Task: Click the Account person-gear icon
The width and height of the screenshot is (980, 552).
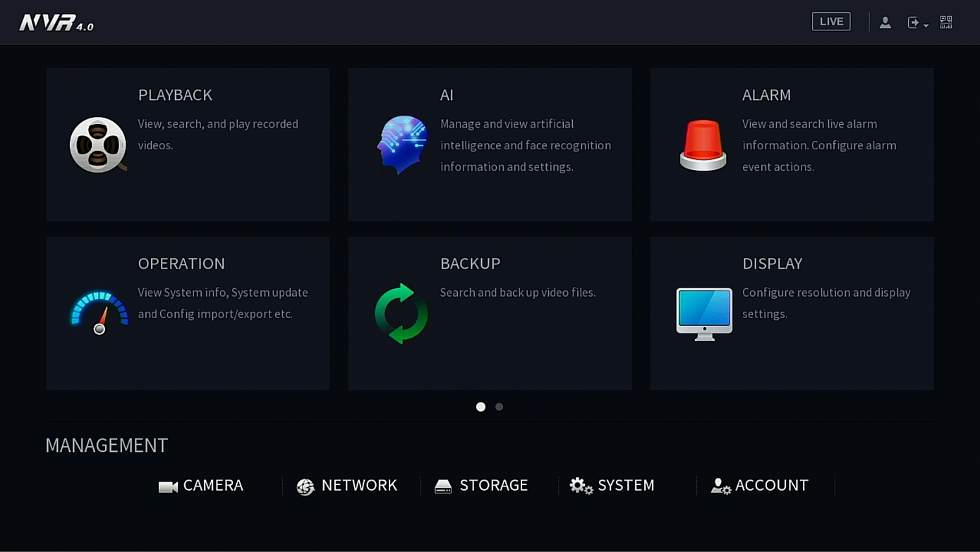Action: [720, 486]
